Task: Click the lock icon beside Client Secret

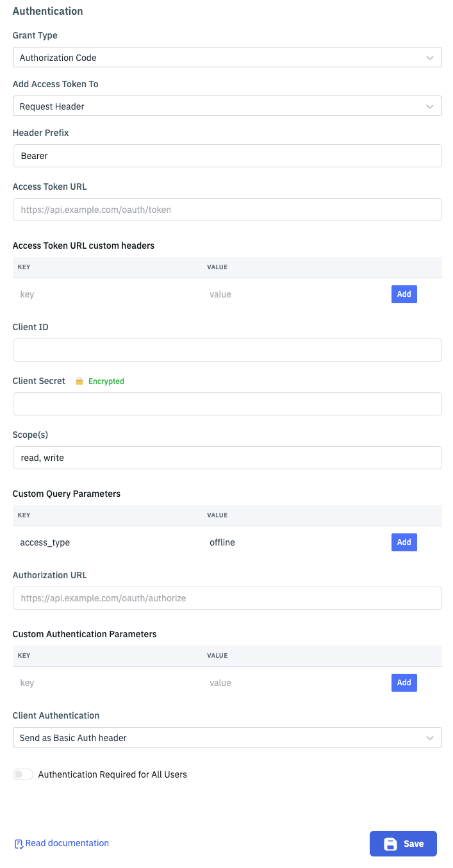Action: click(x=79, y=381)
